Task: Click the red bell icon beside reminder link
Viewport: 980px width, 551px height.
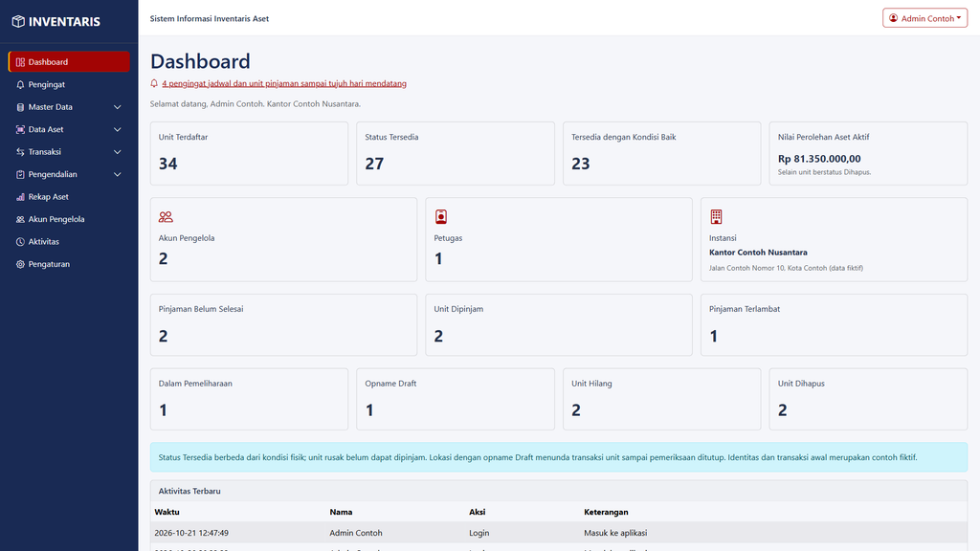Action: [154, 83]
